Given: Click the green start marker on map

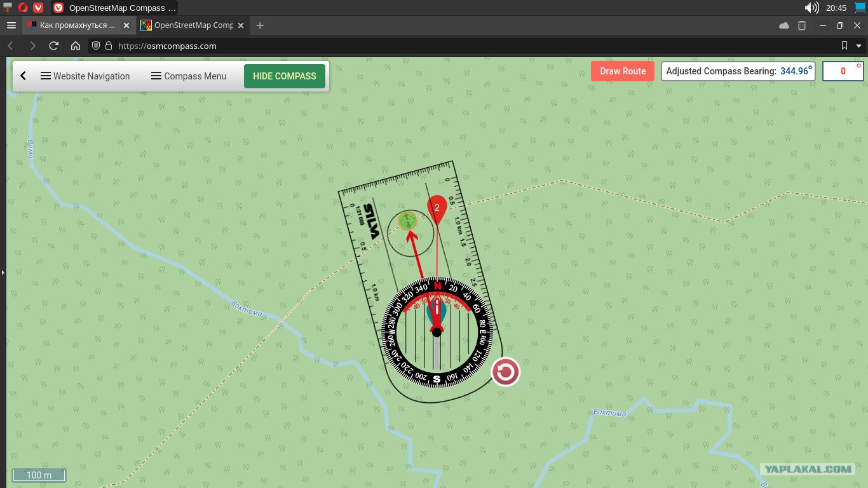Looking at the screenshot, I should 407,220.
